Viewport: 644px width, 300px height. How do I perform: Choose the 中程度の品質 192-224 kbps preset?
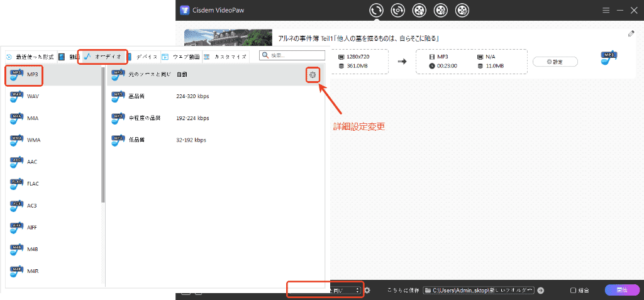[218, 118]
